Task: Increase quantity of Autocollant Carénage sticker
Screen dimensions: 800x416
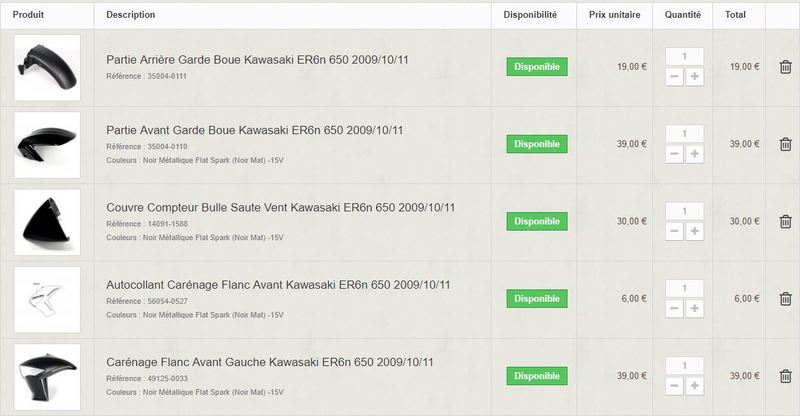Action: click(694, 309)
